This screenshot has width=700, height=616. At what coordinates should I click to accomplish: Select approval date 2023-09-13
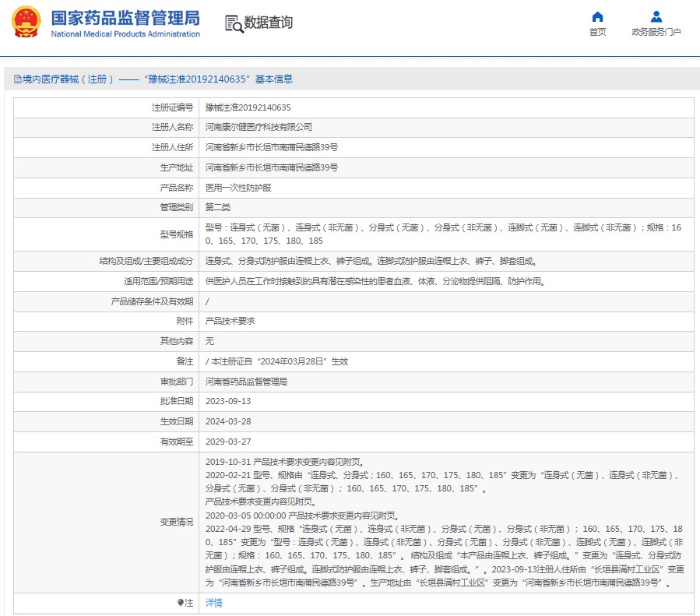[228, 401]
